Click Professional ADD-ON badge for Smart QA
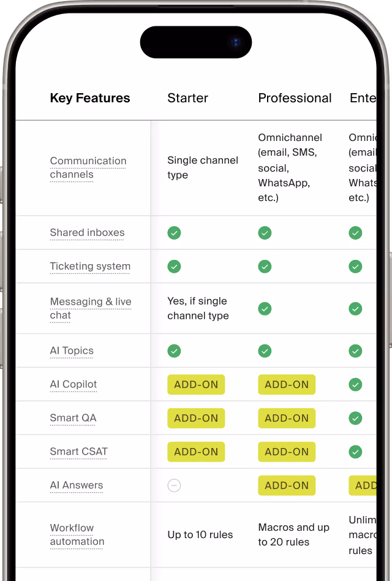392x581 pixels. coord(287,418)
